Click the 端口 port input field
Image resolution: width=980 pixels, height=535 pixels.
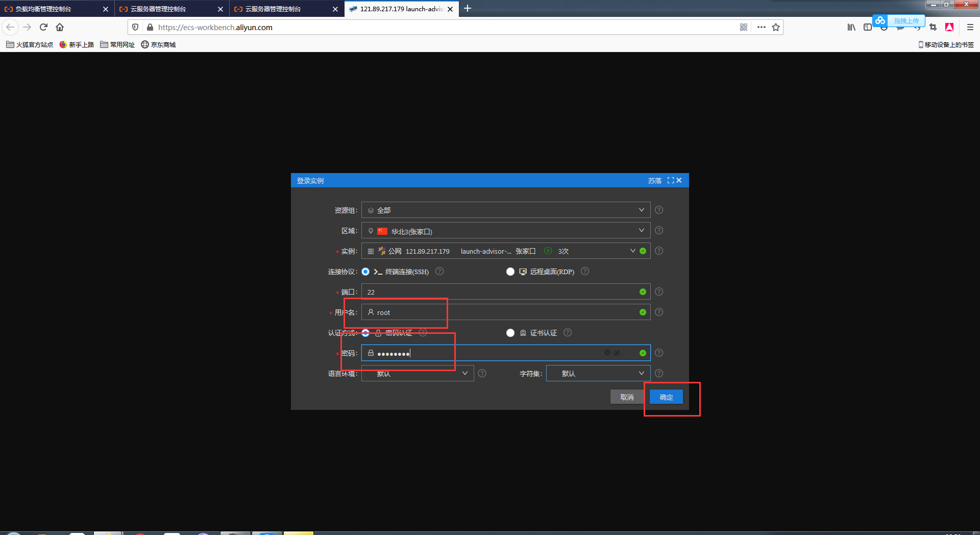(500, 292)
